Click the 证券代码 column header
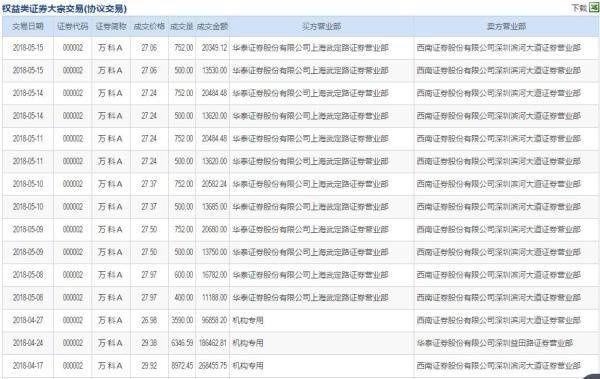This screenshot has width=600, height=379. 73,26
